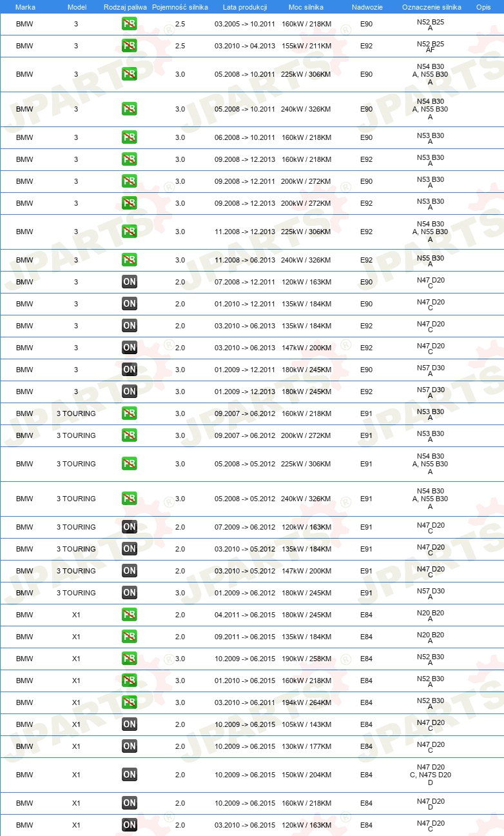Click the petrol icon for the E90 225kW / 306KM row
This screenshot has width=504, height=836.
click(130, 74)
